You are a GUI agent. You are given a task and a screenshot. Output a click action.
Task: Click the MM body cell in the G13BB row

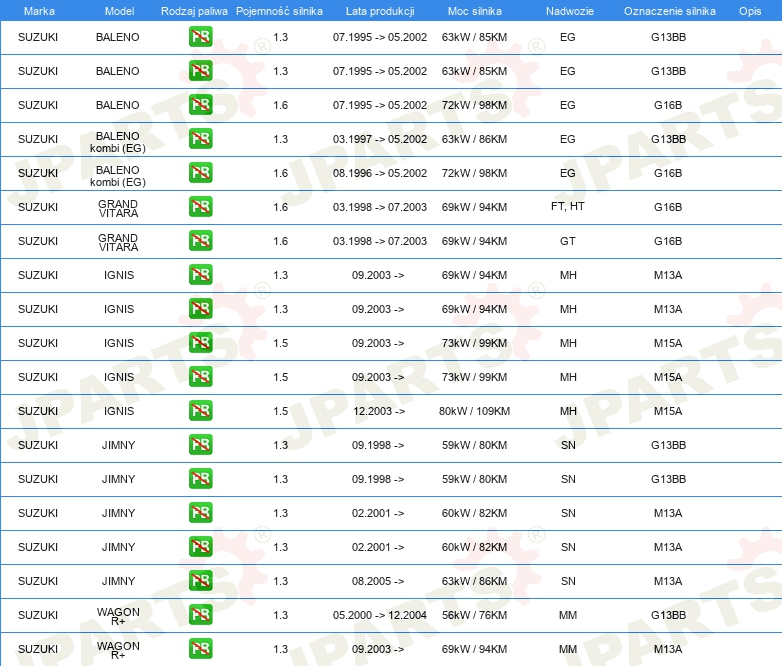[568, 615]
